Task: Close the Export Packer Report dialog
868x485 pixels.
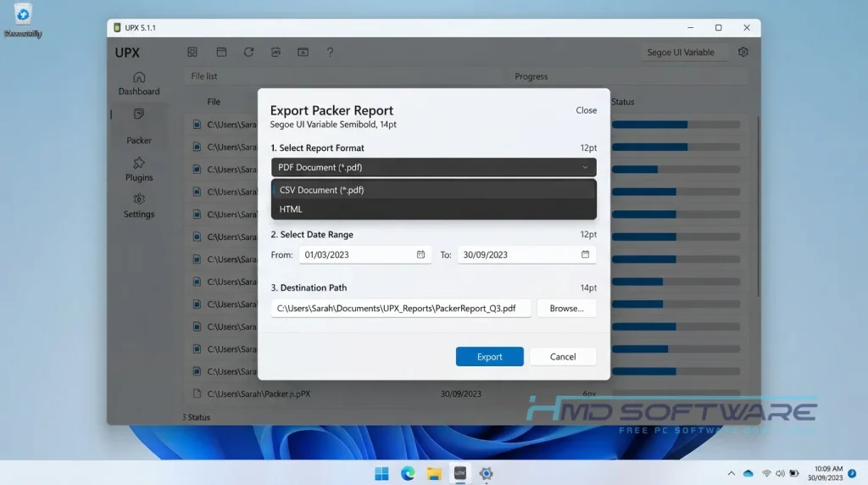Action: [587, 110]
